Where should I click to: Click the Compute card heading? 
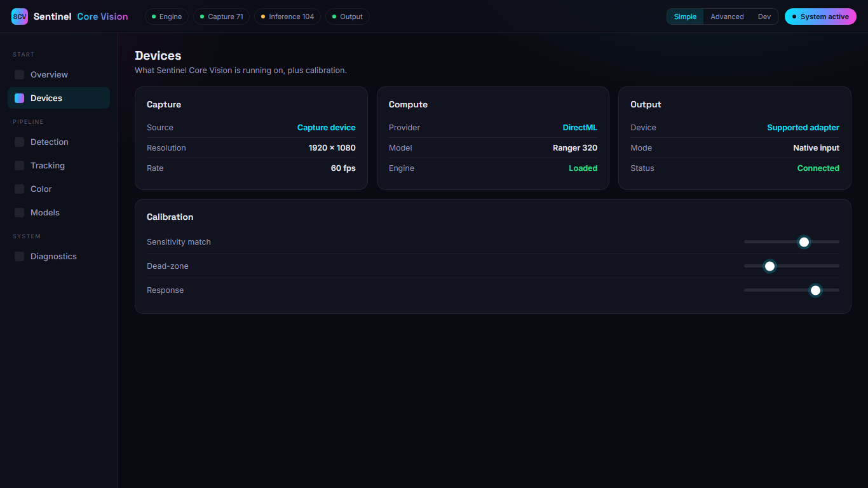coord(408,104)
